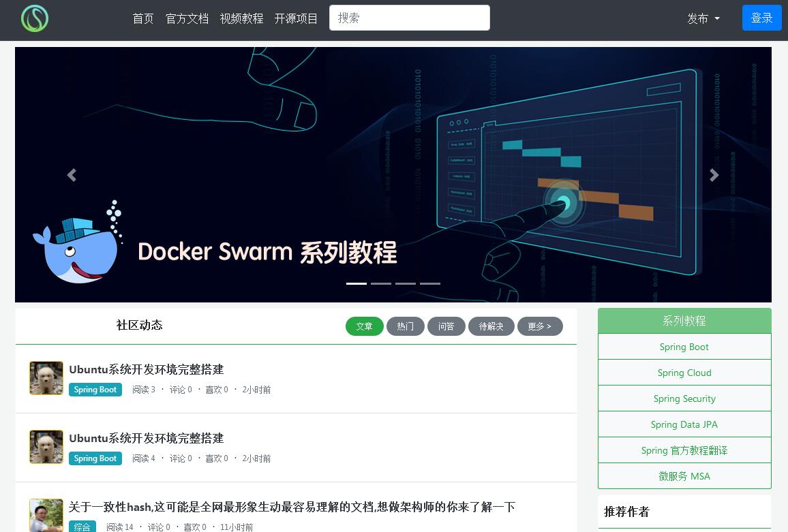Click author avatar of consistent hash article

(x=46, y=515)
